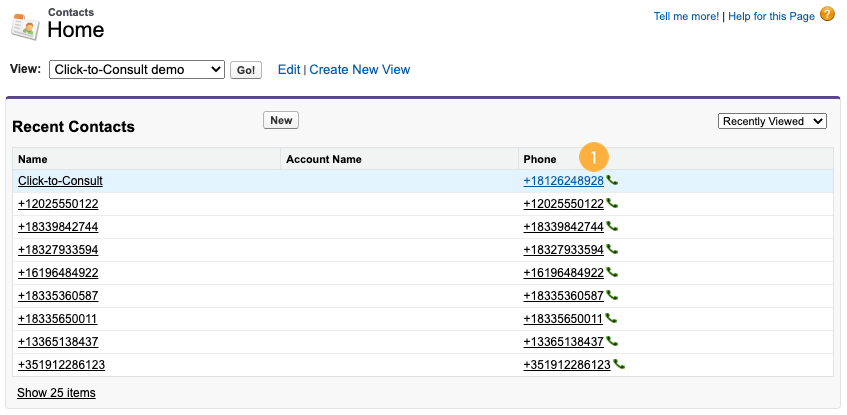Click phone number +18327933594 in Phone column
This screenshot has width=847, height=415.
tap(563, 250)
